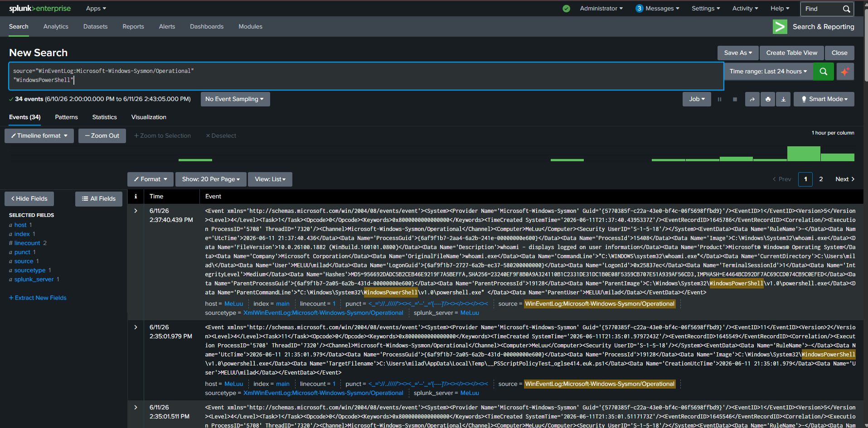Open the Job dropdown menu
Screen dimensions: 868x428
(x=697, y=99)
